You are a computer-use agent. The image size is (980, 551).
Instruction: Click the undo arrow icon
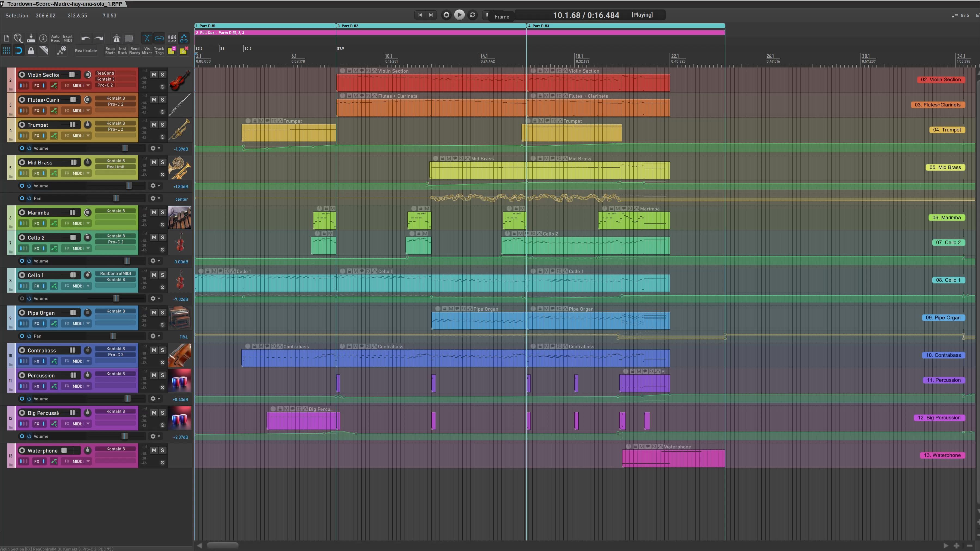86,38
